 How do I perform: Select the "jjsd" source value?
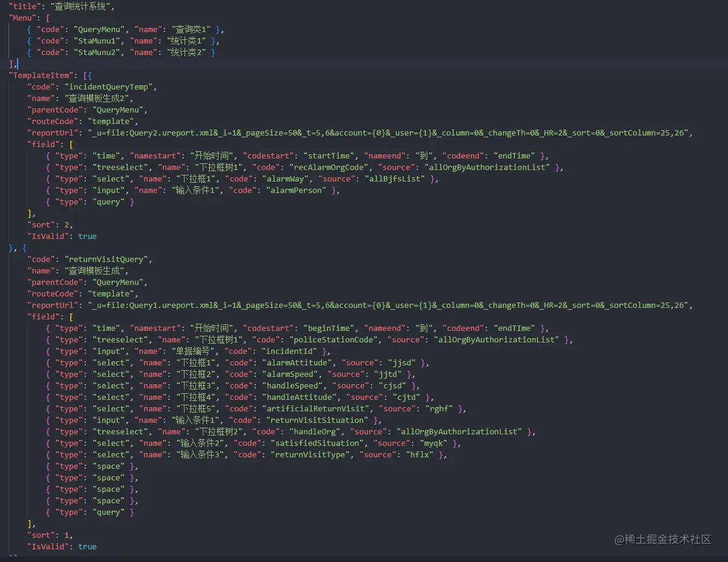coord(401,363)
